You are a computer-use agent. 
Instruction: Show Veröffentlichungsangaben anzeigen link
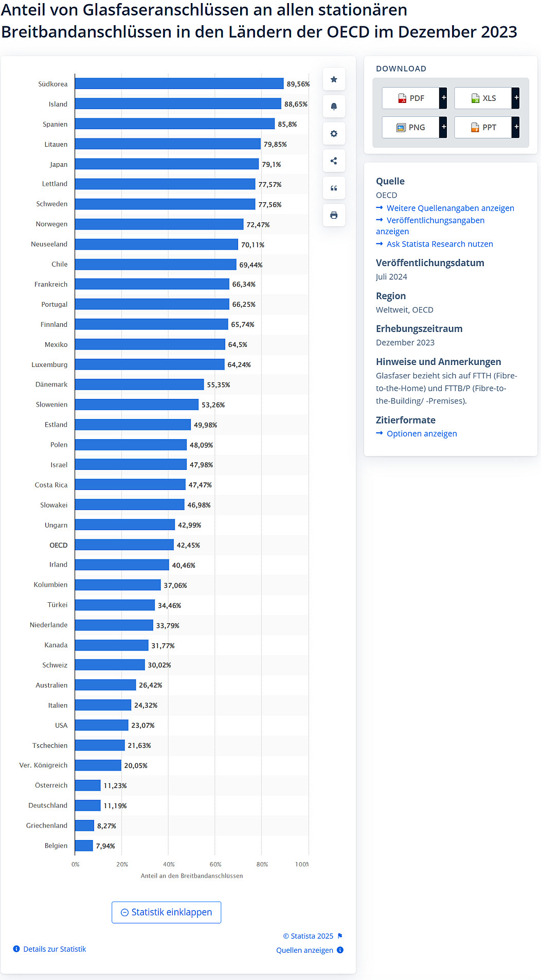coord(435,220)
